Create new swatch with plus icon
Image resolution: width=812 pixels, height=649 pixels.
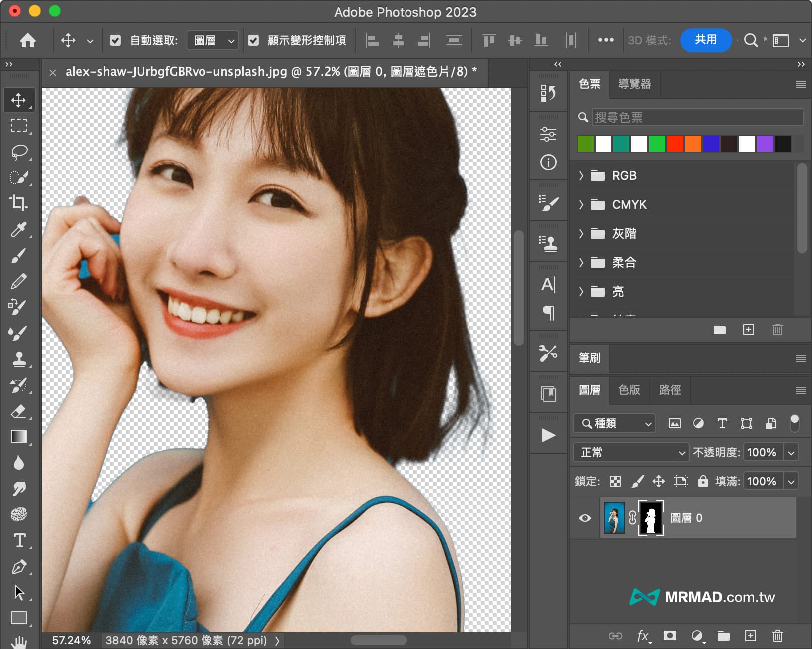pyautogui.click(x=748, y=329)
